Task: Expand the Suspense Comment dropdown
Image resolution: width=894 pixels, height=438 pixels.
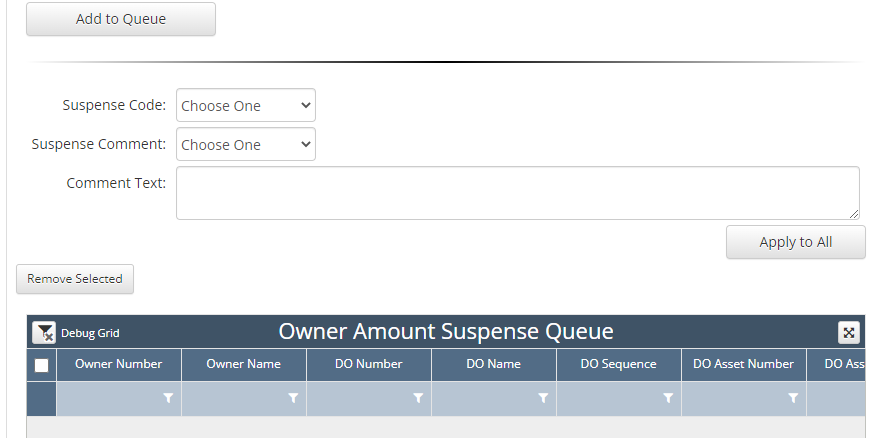Action: point(245,145)
